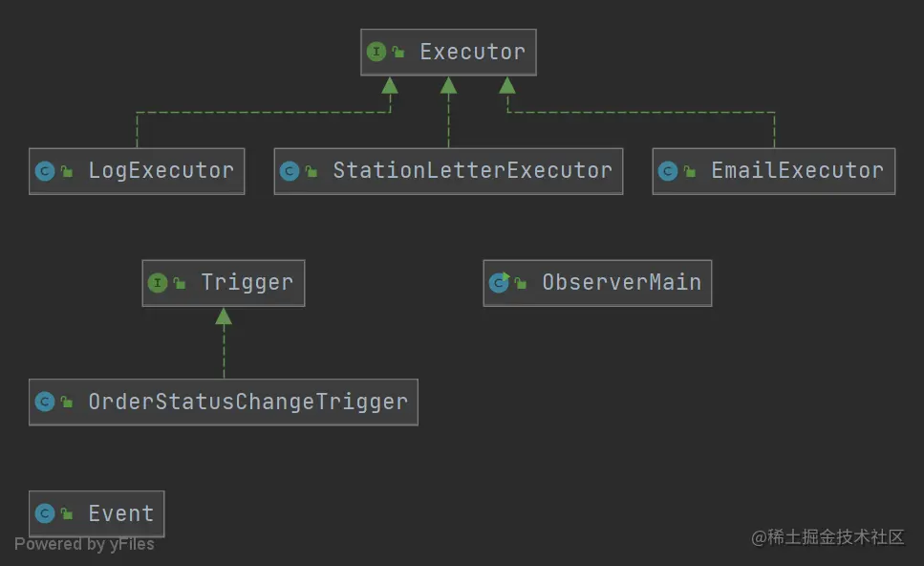Select the LogExecutor class node
Screen dimensions: 924x566
pyautogui.click(x=161, y=171)
